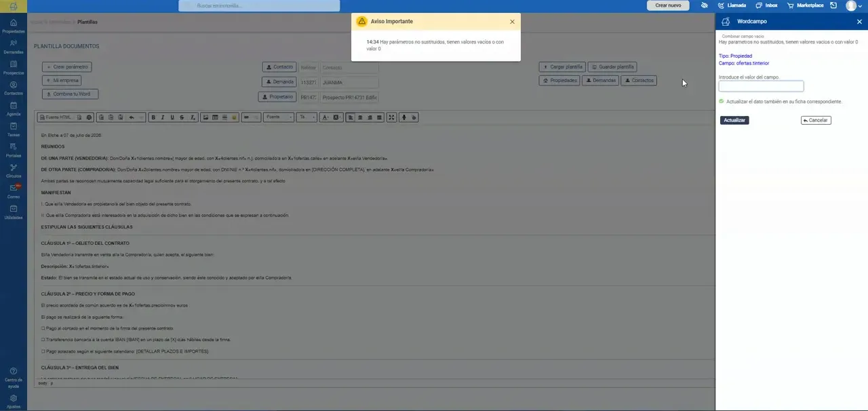This screenshot has width=868, height=411.
Task: Click the Plantillas breadcrumb item
Action: coord(87,22)
